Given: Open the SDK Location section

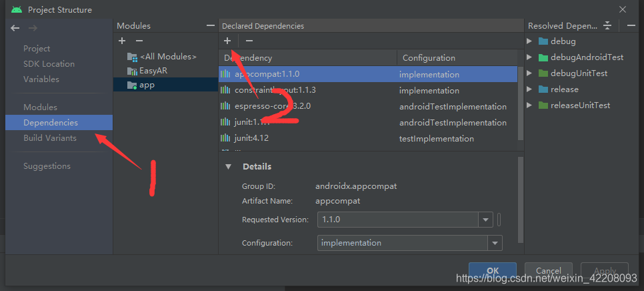Looking at the screenshot, I should point(49,63).
